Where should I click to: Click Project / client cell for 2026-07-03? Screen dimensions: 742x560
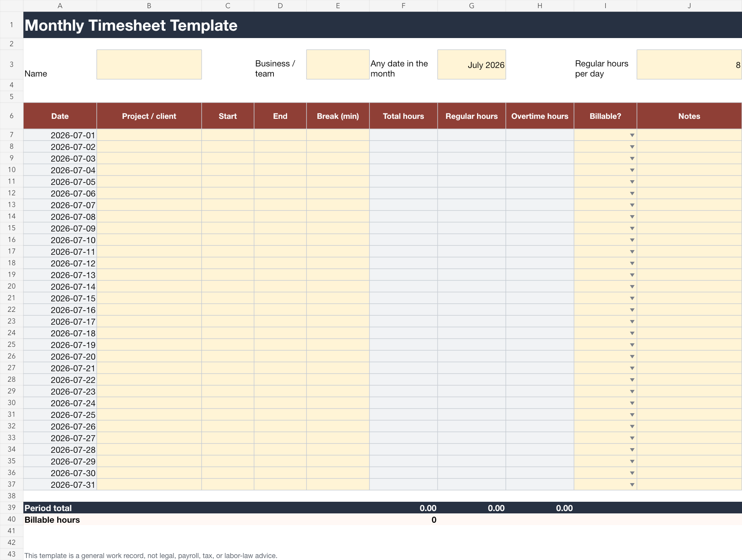click(x=149, y=158)
